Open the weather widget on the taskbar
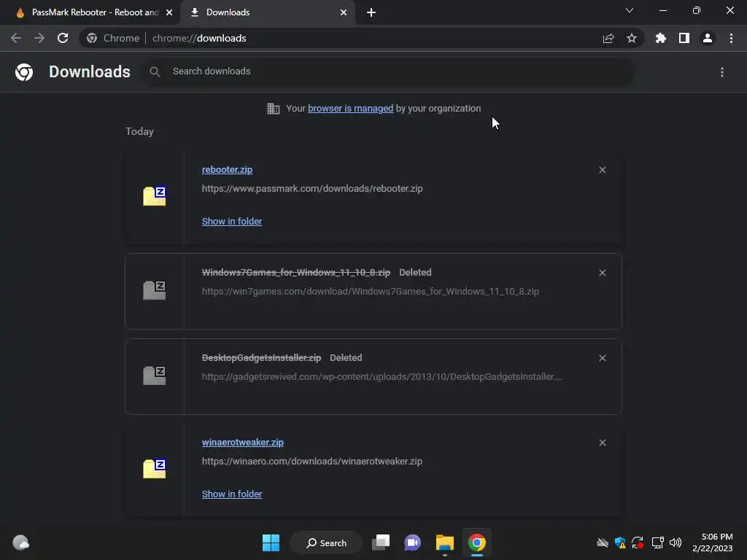Screen dimensions: 747x560 [20, 542]
